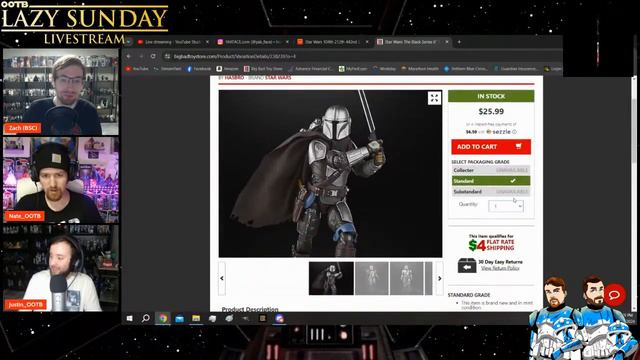Open the Windows Start menu
640x360 pixels.
pos(129,318)
